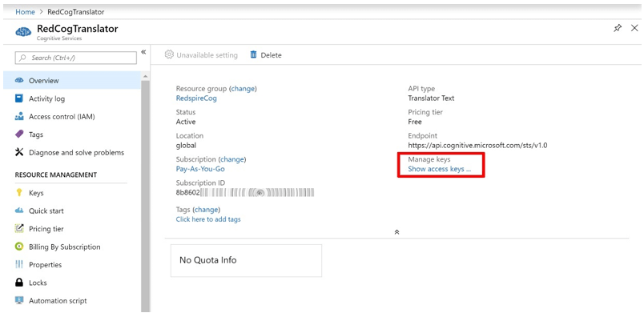644x325 pixels.
Task: Click the Activity log book icon
Action: coord(19,98)
